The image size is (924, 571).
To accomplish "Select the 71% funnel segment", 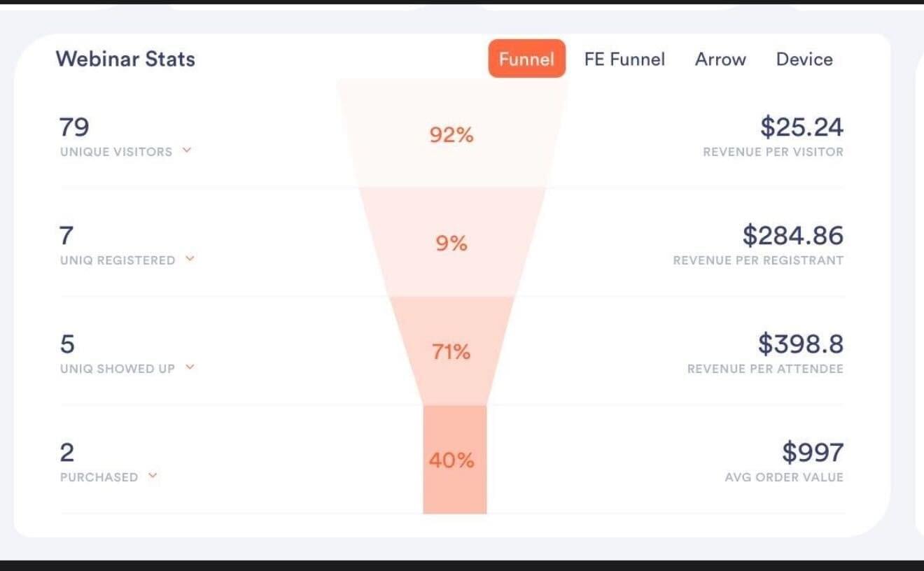I will point(451,351).
